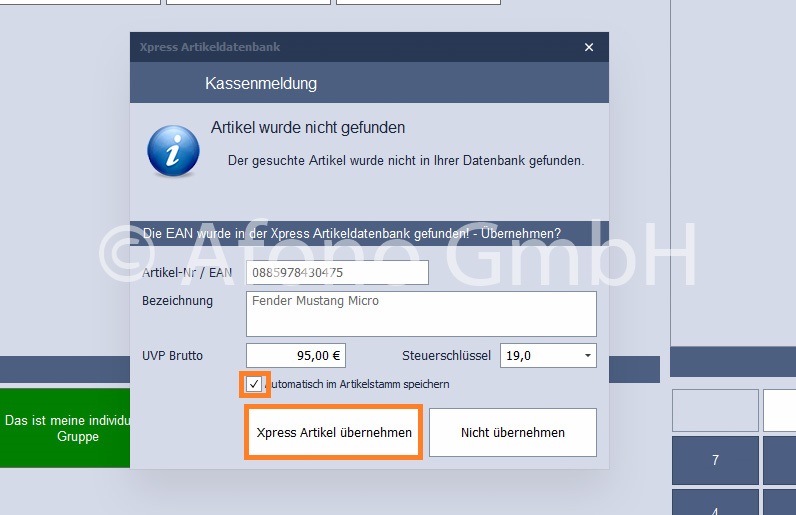Click the dark keypad key right of 7
The image size is (796, 515).
pos(780,460)
